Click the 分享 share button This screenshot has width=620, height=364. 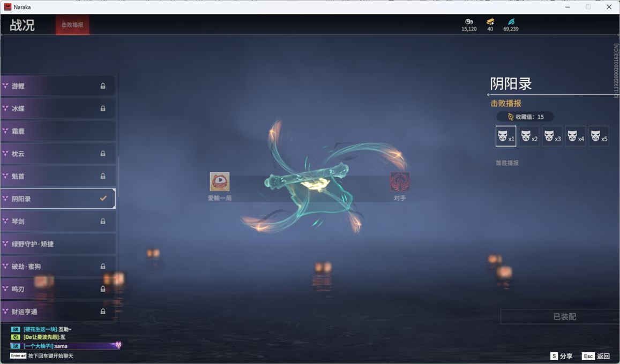(x=562, y=356)
